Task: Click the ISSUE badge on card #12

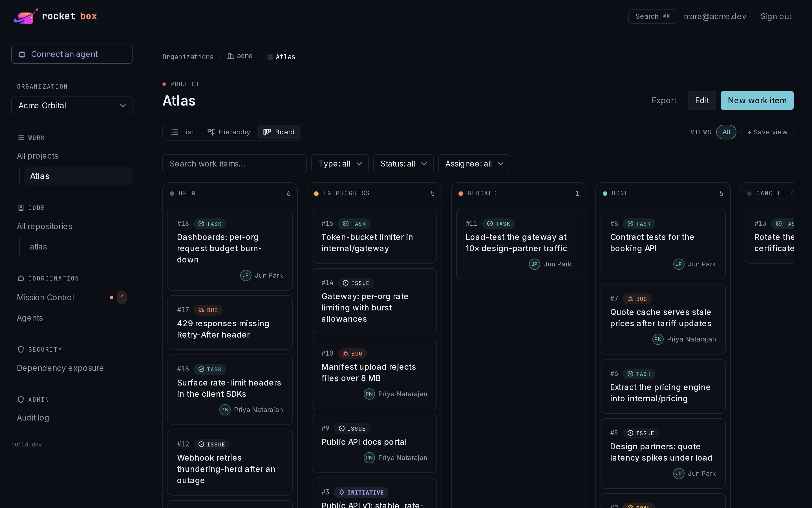Action: coord(212,444)
